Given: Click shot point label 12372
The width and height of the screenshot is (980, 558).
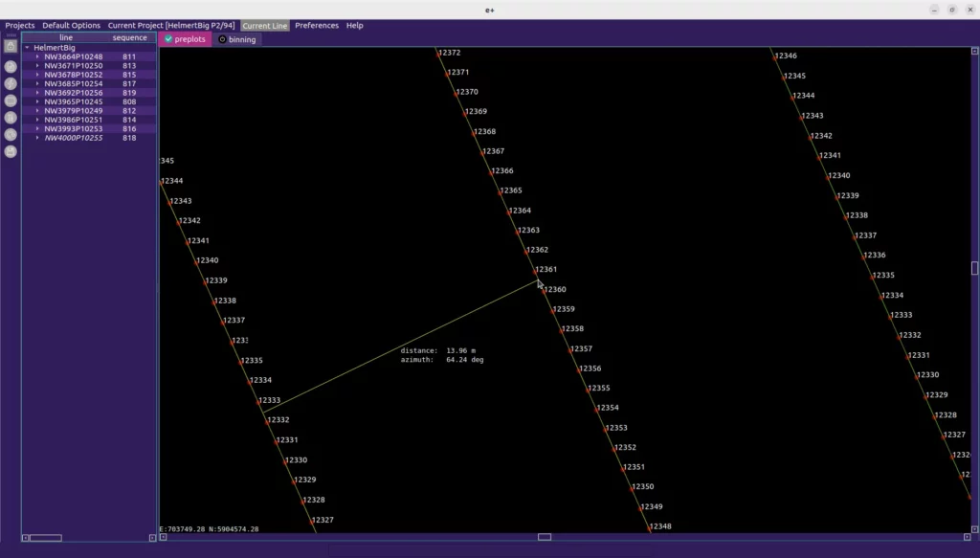Looking at the screenshot, I should pos(450,53).
